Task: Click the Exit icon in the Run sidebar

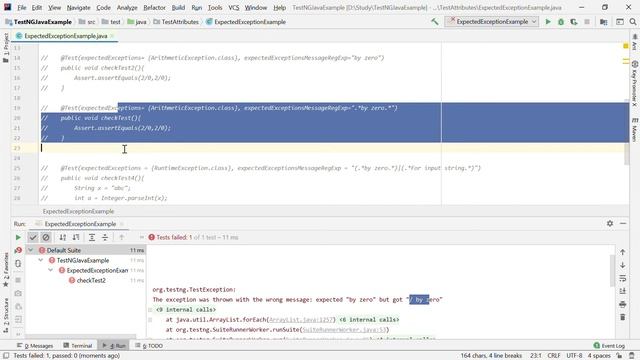Action: (x=18, y=319)
